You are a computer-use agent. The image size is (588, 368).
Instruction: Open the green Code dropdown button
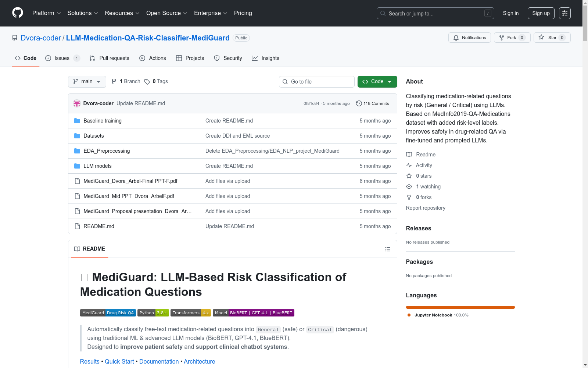(x=377, y=82)
